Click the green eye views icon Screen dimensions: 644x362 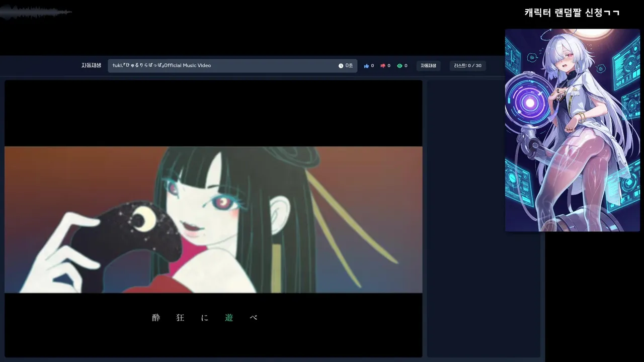tap(399, 66)
